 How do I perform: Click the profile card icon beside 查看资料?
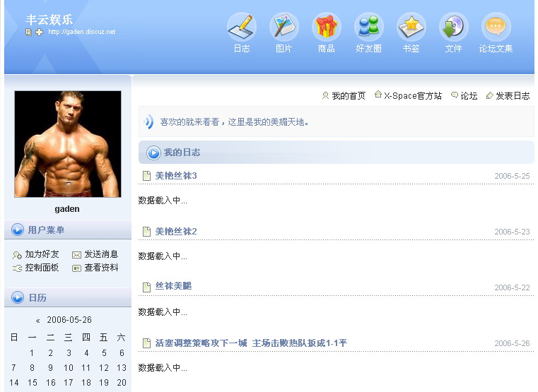point(76,268)
